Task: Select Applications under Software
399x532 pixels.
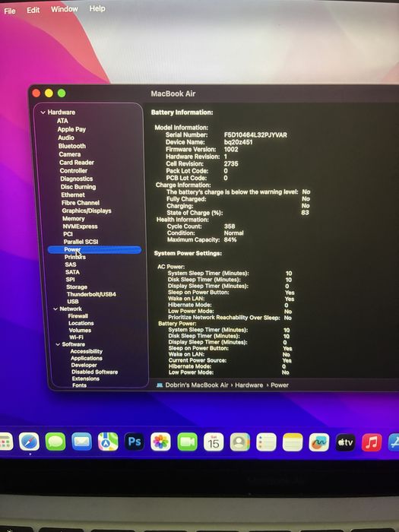Action: click(87, 358)
